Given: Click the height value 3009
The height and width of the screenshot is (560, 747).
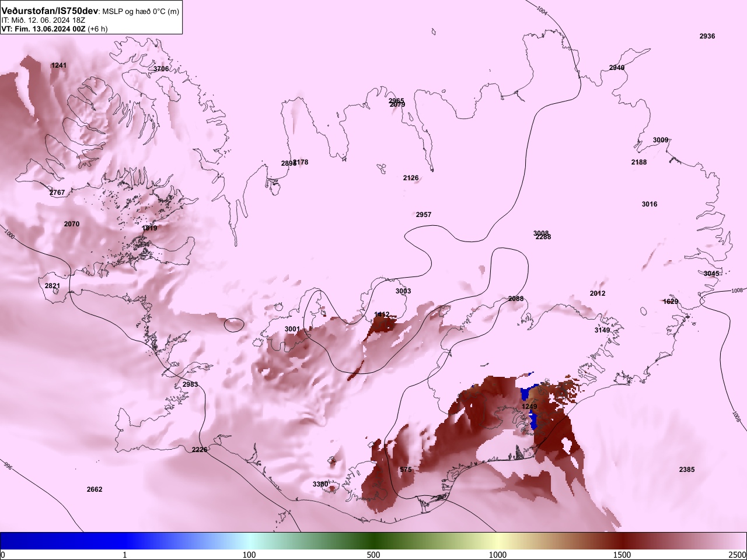Looking at the screenshot, I should (x=661, y=140).
